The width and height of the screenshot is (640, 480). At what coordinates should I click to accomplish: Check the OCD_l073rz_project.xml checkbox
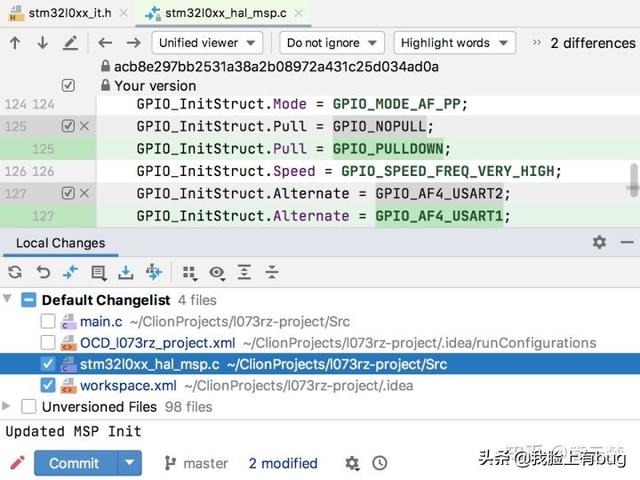coord(48,342)
